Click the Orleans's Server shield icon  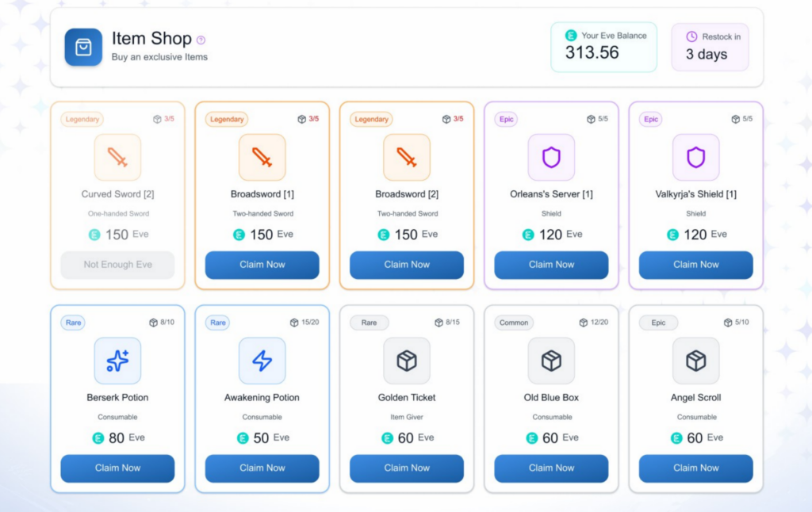tap(551, 157)
